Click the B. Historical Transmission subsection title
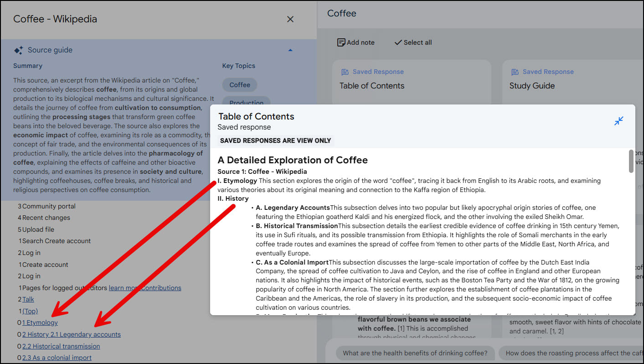Image resolution: width=644 pixels, height=364 pixels. pos(297,226)
